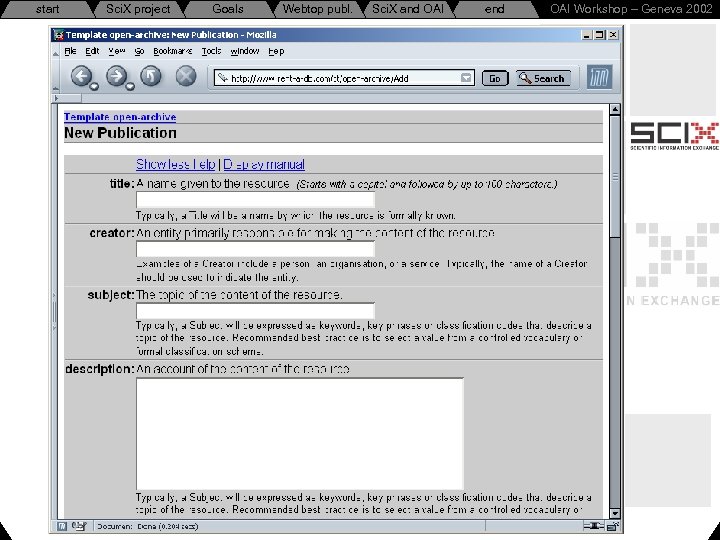720x540 pixels.
Task: Expand the URL bar history dropdown
Action: tap(466, 78)
